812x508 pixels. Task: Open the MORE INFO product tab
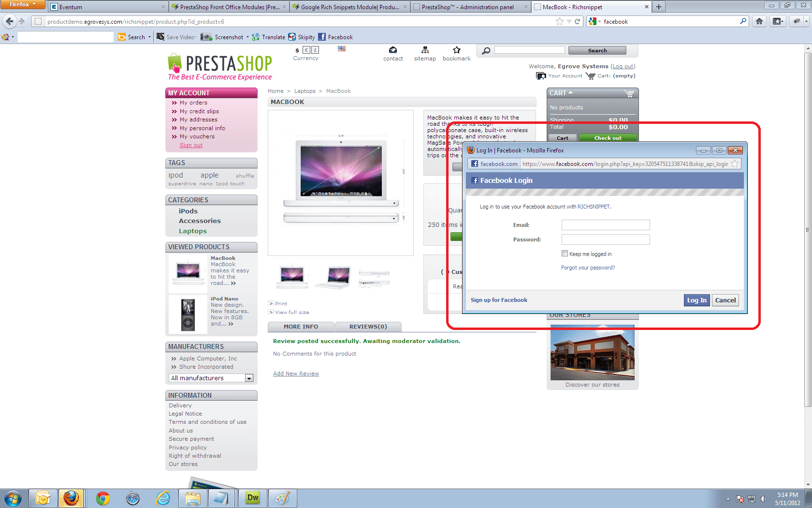tap(301, 327)
